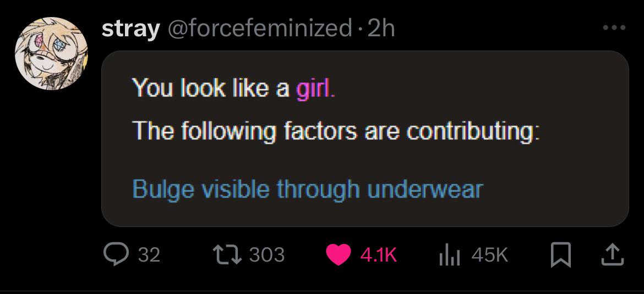This screenshot has width=644, height=294.
Task: Click the "2h" post timestamp
Action: click(x=381, y=28)
